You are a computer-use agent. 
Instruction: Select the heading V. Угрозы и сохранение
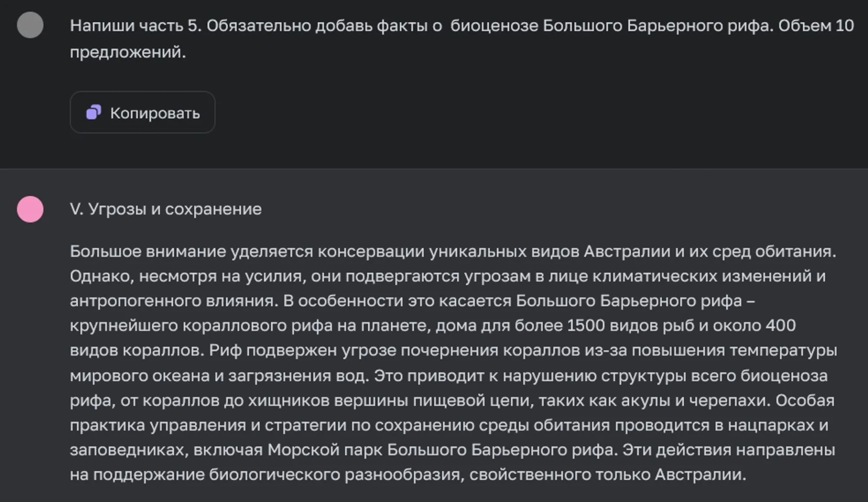[166, 209]
